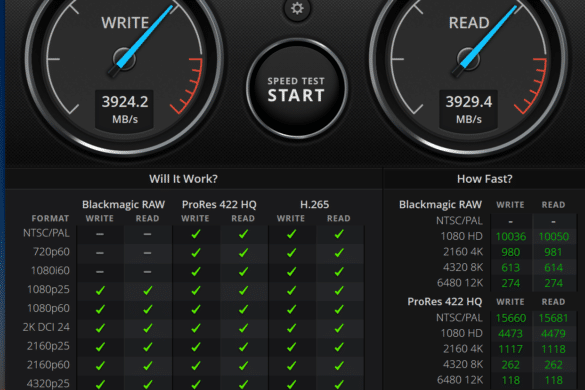This screenshot has height=390, width=585.
Task: Select the 118 ProRes 6480 12K write value
Action: 511,380
